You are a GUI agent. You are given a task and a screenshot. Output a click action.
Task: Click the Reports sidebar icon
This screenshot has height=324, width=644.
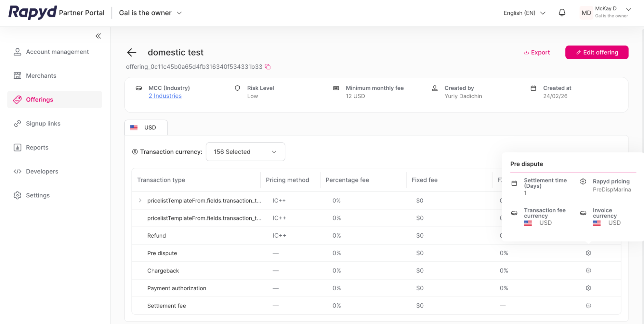pyautogui.click(x=17, y=147)
